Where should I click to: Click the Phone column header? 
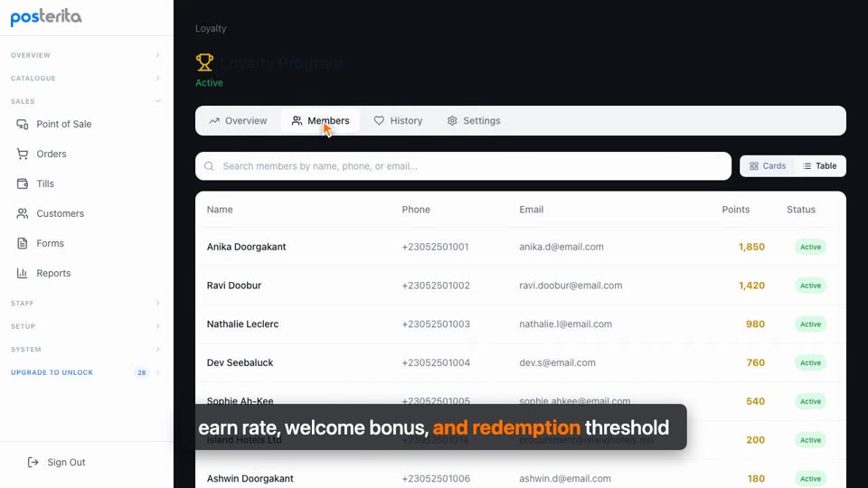click(x=416, y=210)
